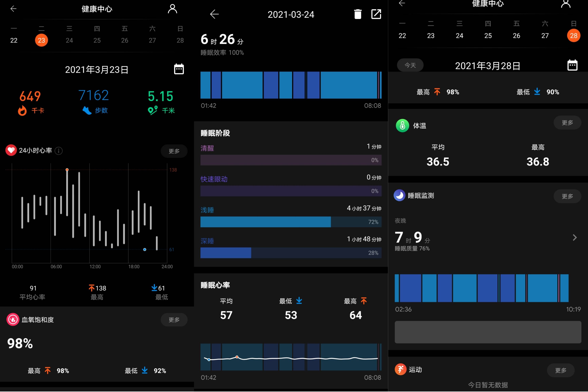This screenshot has height=392, width=588.
Task: Tap the 睡眠质量 76% text
Action: pyautogui.click(x=412, y=249)
